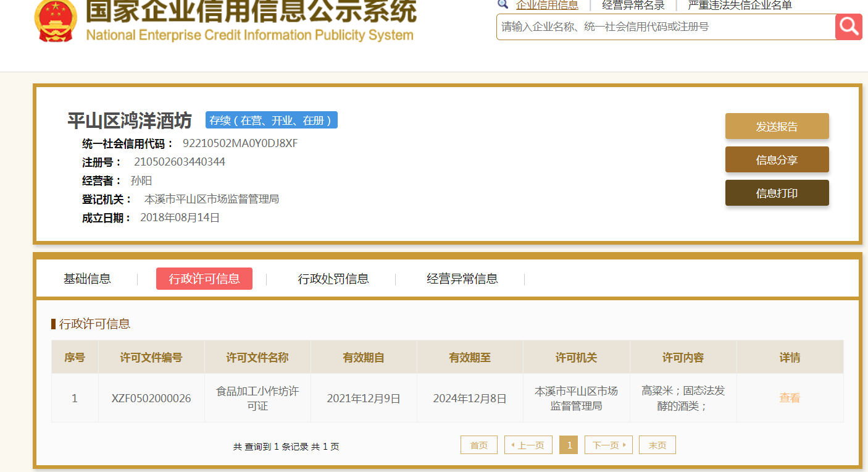Viewport: 868px width, 472px height.
Task: Open the 经营异常名录 search category
Action: click(x=633, y=5)
